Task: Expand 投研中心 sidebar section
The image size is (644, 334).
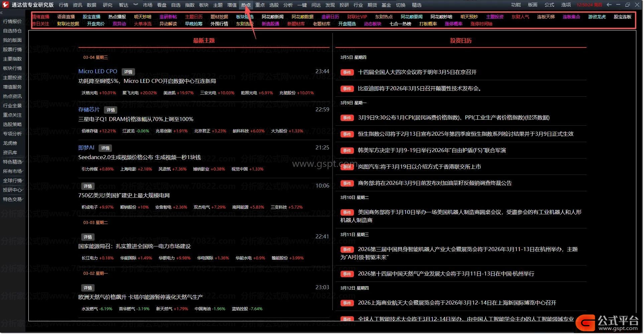Action: click(x=13, y=190)
